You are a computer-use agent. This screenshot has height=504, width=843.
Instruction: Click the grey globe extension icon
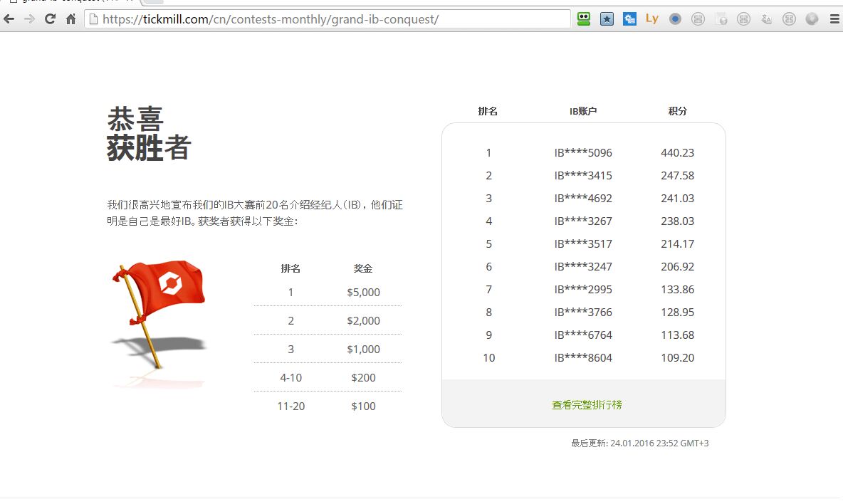point(812,19)
